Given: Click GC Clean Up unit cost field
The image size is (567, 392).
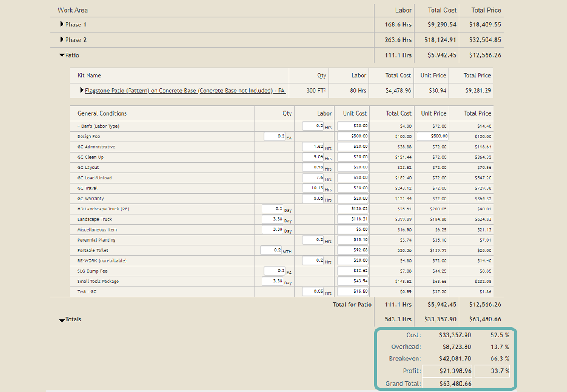Looking at the screenshot, I should click(353, 157).
